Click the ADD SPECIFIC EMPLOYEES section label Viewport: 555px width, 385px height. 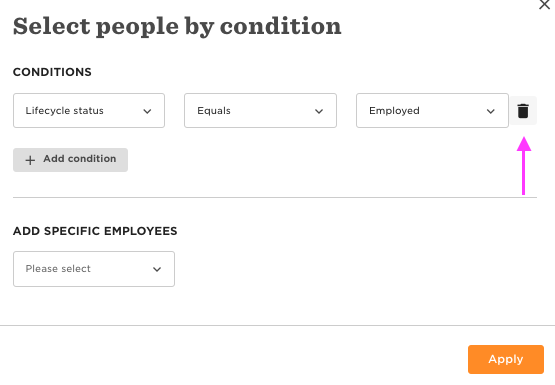coord(95,231)
